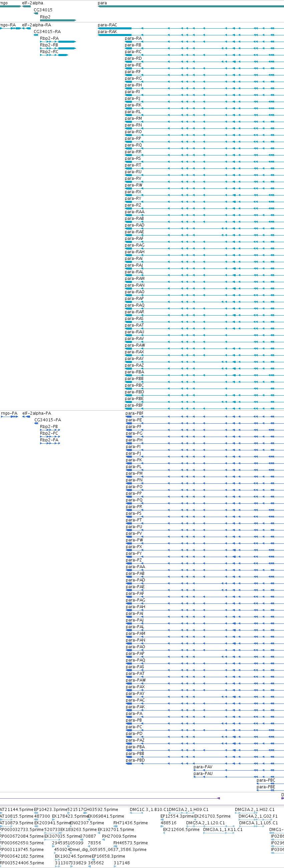The width and height of the screenshot is (284, 868).
Task: Select transcript Rbp2-RB label
Action: click(49, 45)
